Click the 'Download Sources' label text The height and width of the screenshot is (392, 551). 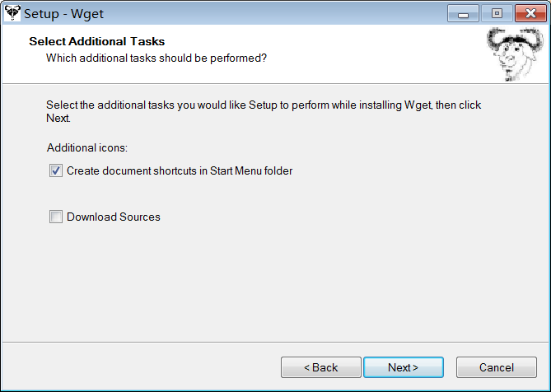coord(114,217)
